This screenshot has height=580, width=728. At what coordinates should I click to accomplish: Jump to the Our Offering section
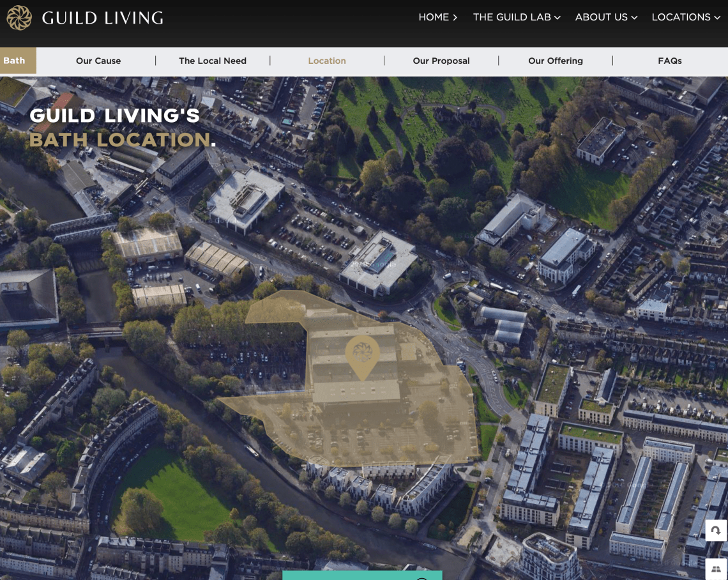pyautogui.click(x=556, y=61)
